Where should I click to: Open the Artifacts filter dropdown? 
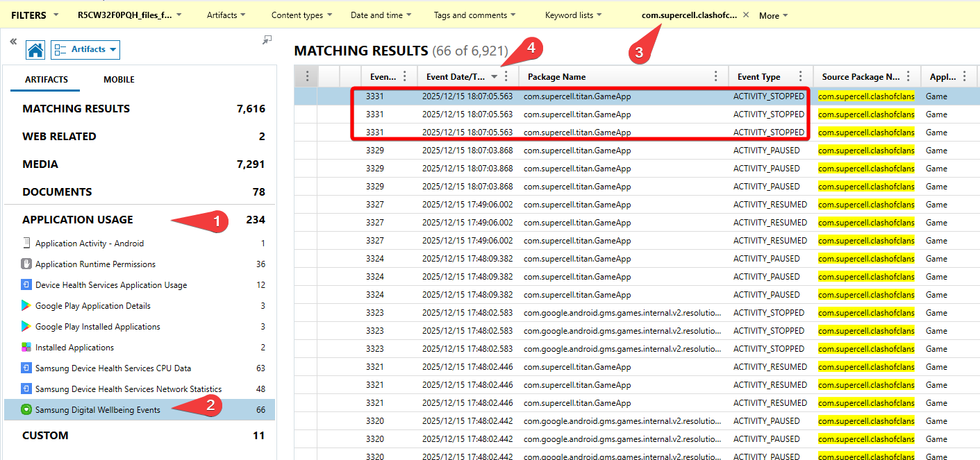coord(226,15)
